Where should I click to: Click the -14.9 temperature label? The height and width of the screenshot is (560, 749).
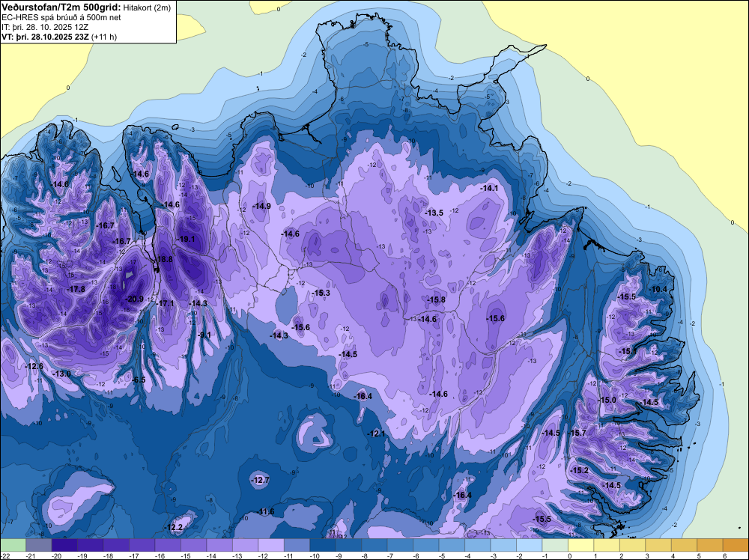coord(261,206)
